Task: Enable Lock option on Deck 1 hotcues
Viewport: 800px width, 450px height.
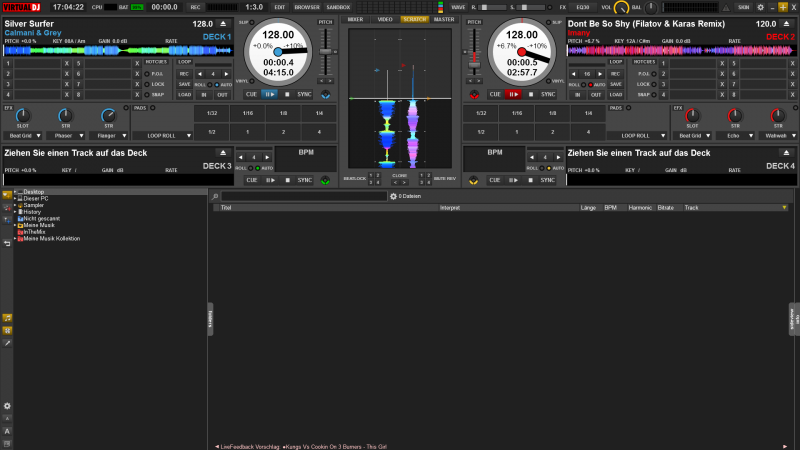Action: [147, 84]
